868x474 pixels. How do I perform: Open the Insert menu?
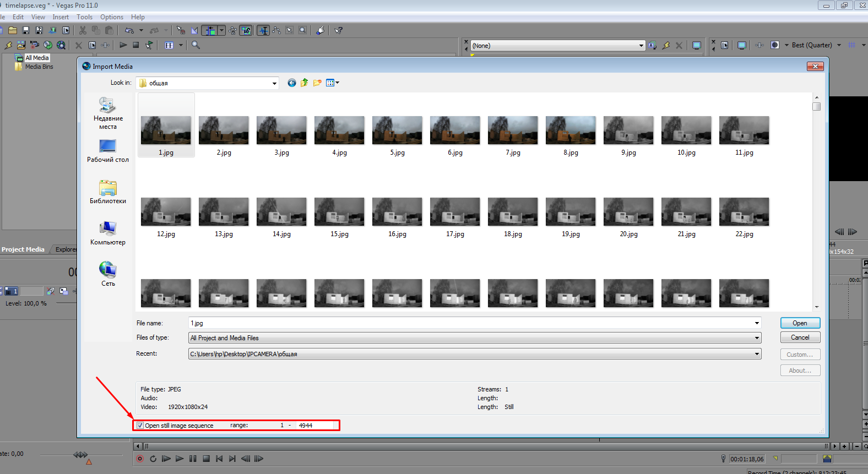[61, 17]
